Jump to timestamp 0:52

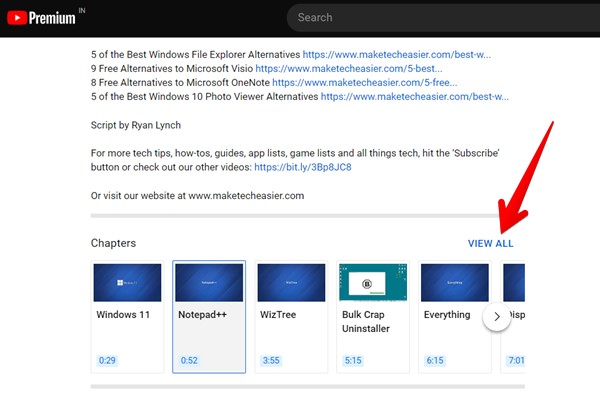(x=189, y=361)
